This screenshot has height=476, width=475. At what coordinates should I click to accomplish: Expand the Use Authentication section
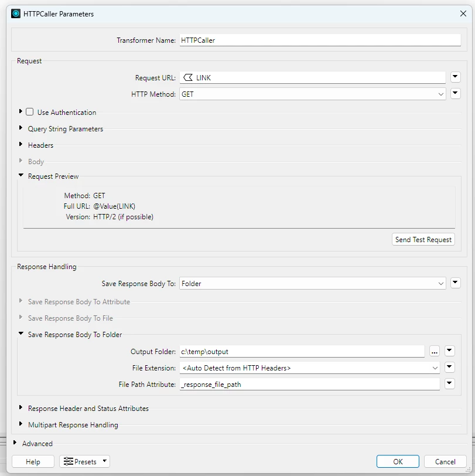click(x=20, y=111)
